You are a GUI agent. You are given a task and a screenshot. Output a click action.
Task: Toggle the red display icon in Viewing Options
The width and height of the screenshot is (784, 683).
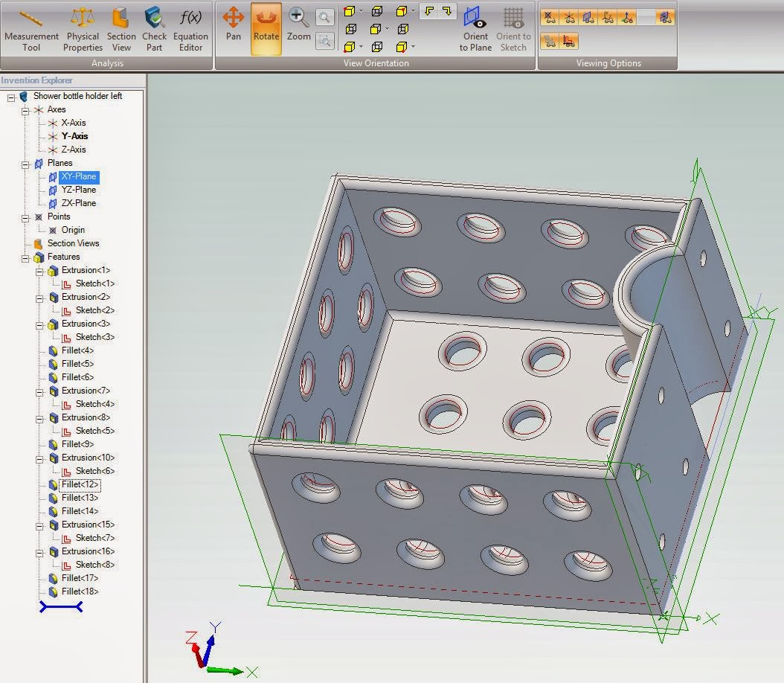(571, 41)
